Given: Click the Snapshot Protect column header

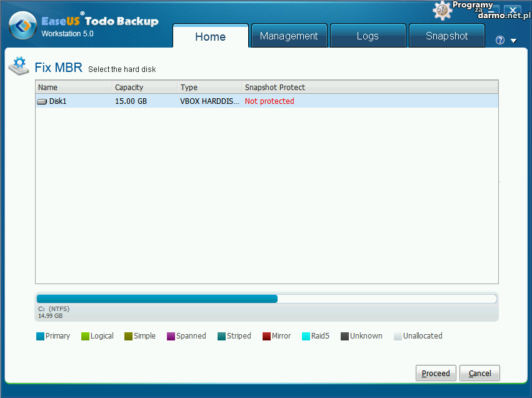Looking at the screenshot, I should 369,88.
